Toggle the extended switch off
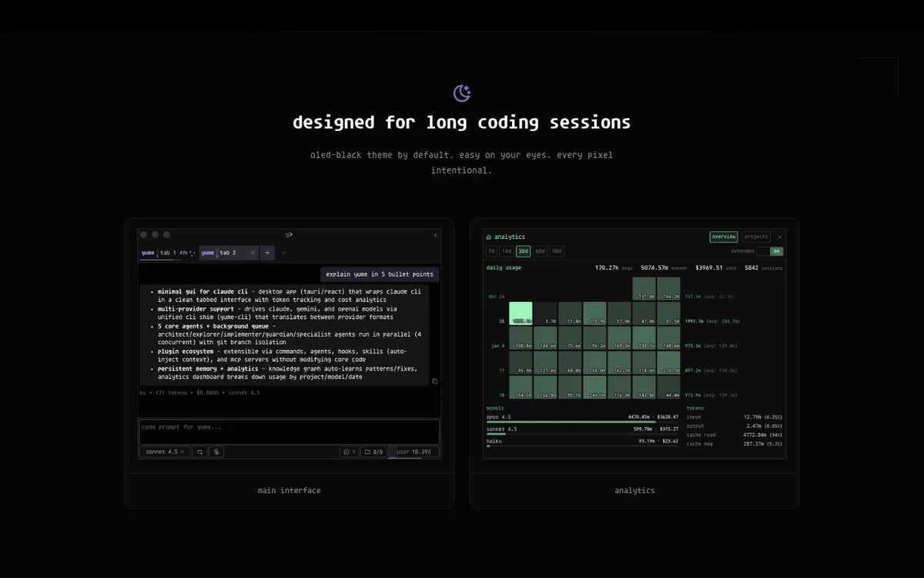This screenshot has height=578, width=924. [769, 251]
